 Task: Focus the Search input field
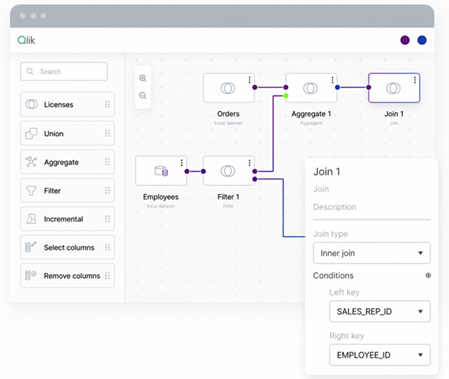click(x=64, y=71)
